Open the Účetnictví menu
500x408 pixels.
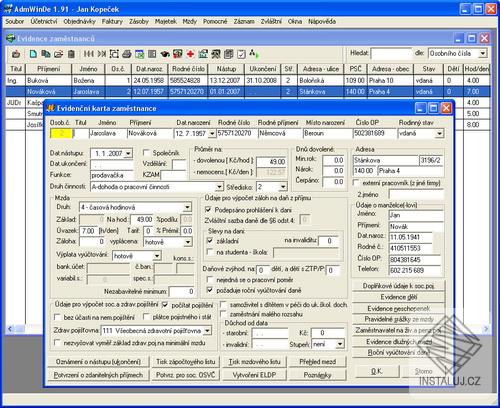click(x=44, y=21)
